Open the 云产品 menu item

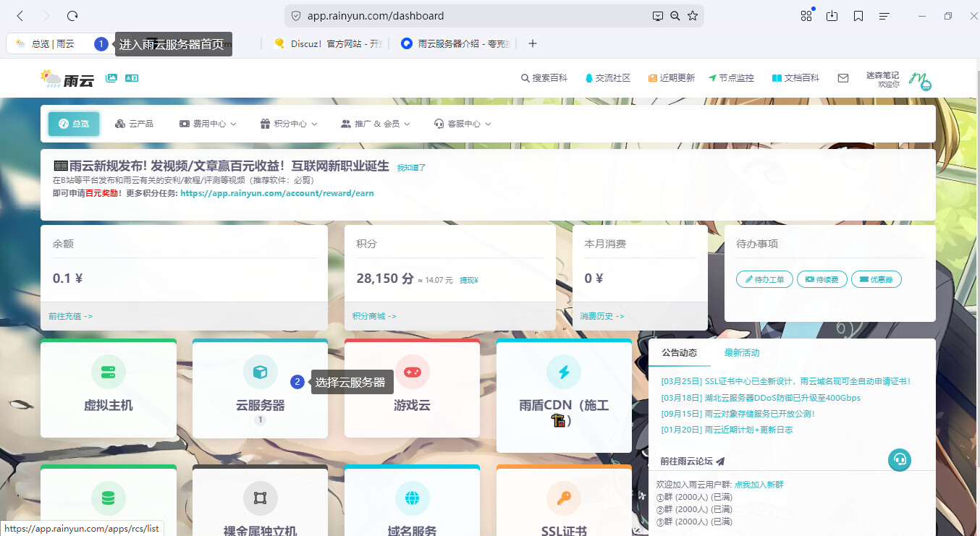point(134,124)
